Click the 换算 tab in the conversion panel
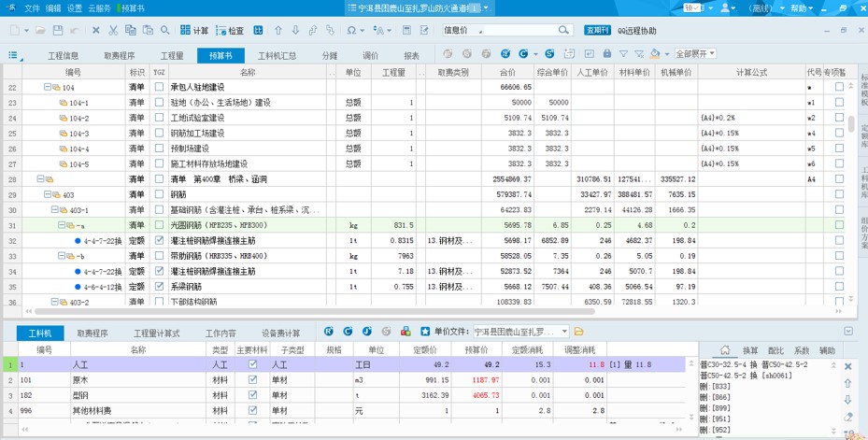Viewport: 868px width, 440px height. click(750, 350)
